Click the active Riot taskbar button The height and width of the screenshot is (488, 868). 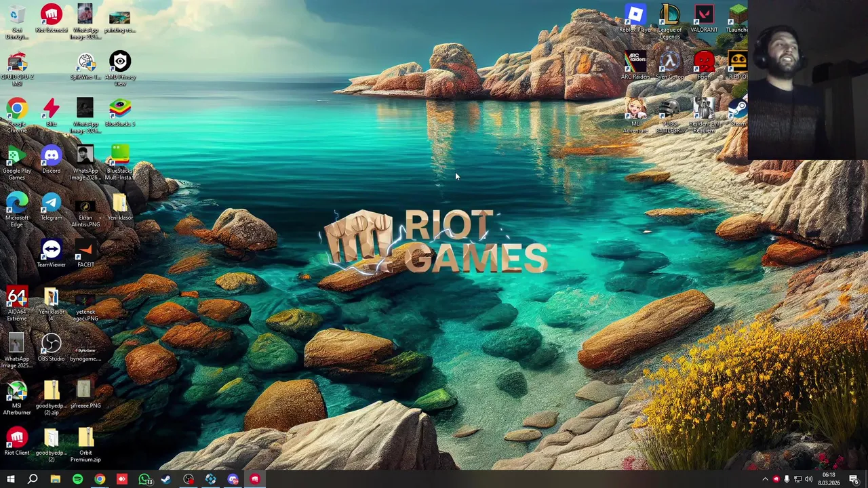pos(255,479)
